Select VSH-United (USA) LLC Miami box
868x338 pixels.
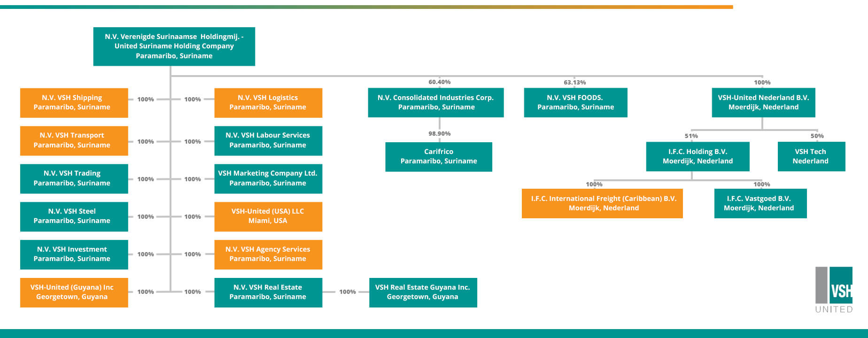click(x=268, y=216)
